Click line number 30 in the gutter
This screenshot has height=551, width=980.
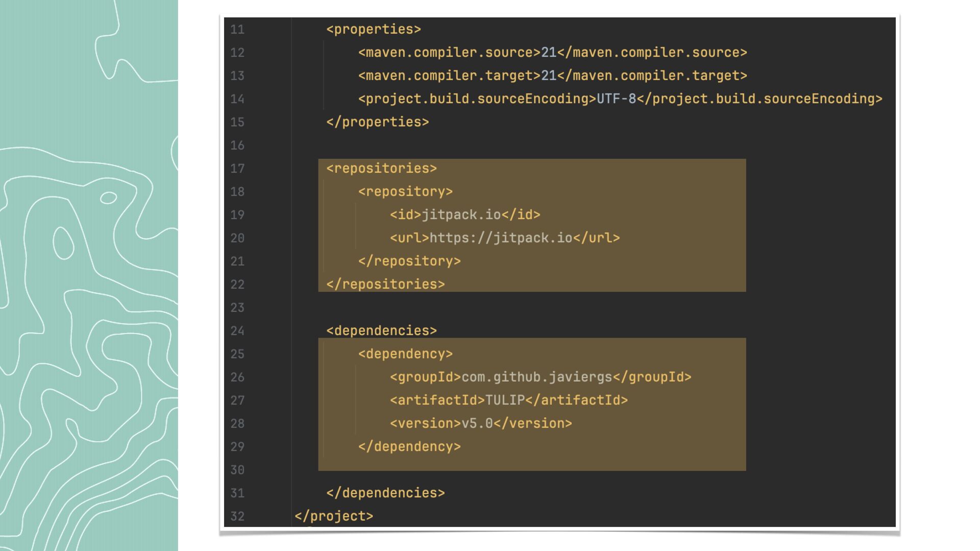[237, 470]
